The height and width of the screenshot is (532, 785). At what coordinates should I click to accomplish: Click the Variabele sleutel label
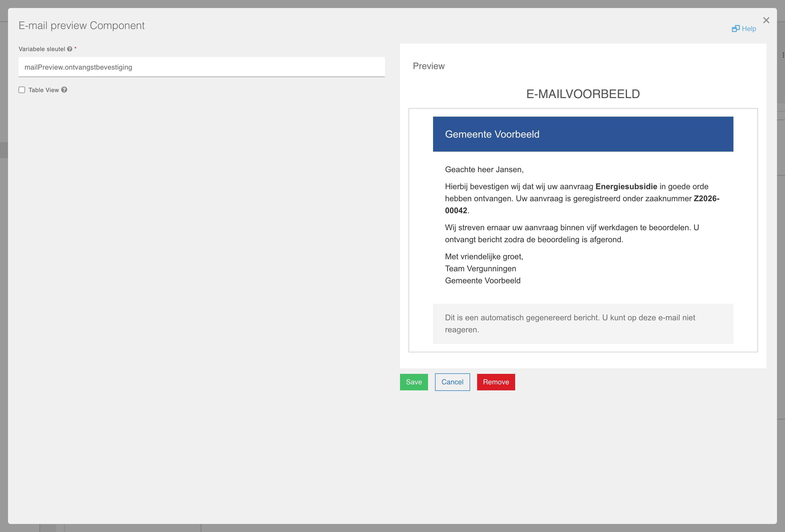pos(42,49)
